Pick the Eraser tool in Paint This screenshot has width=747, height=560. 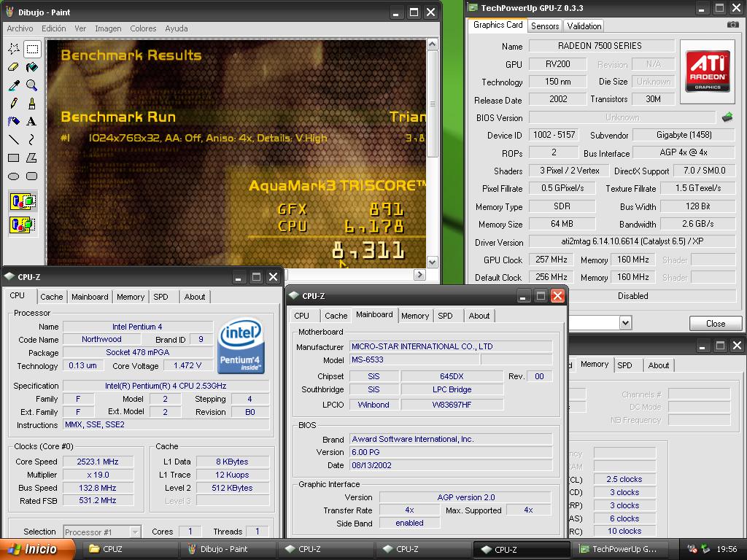pyautogui.click(x=14, y=67)
